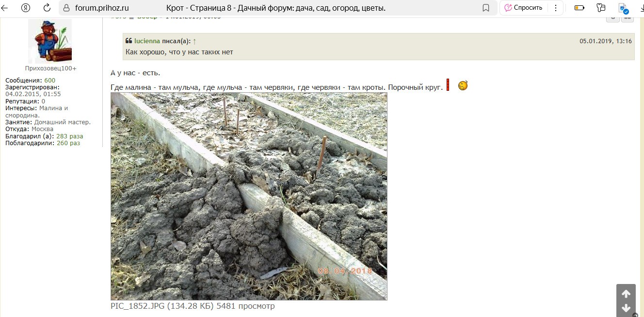Screen dimensions: 644x317
Task: Open the 260 раз thanks received link
Action: point(68,143)
